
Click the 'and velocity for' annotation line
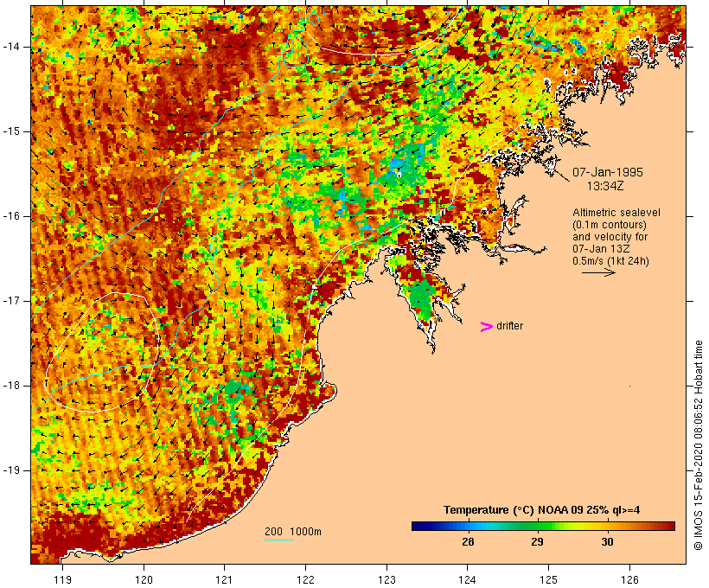[610, 237]
